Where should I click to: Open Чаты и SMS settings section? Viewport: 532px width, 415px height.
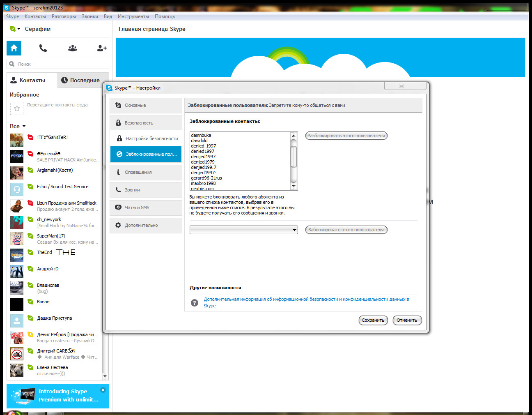click(x=146, y=207)
